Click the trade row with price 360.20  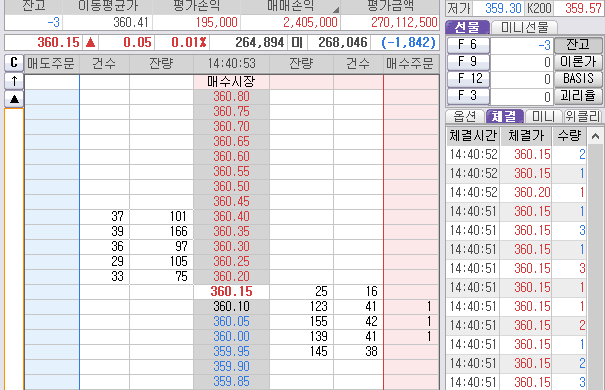pyautogui.click(x=517, y=192)
